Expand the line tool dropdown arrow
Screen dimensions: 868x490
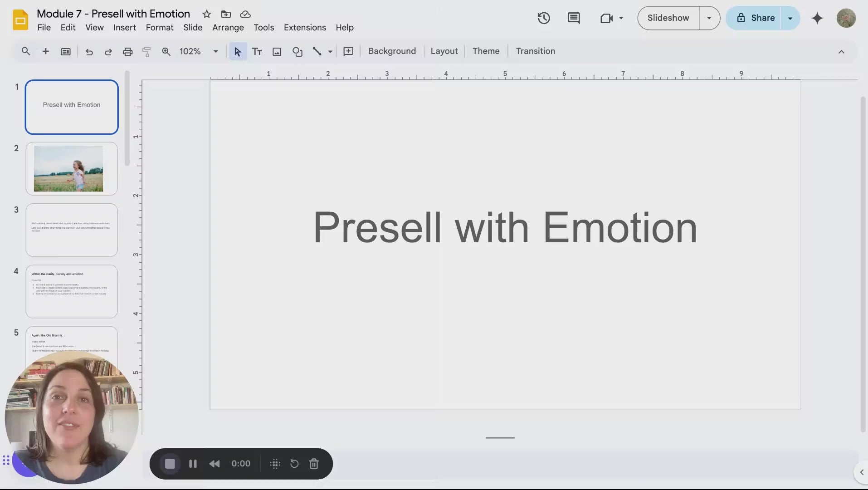pos(330,52)
